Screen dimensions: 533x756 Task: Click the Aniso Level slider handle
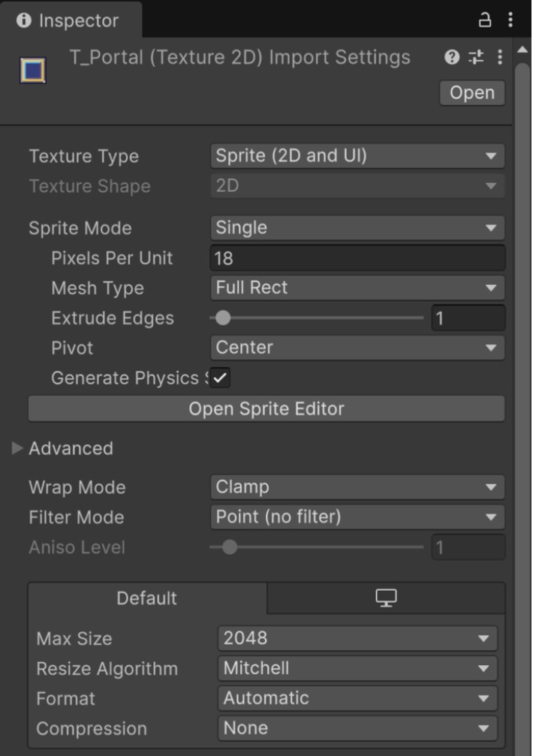(230, 547)
